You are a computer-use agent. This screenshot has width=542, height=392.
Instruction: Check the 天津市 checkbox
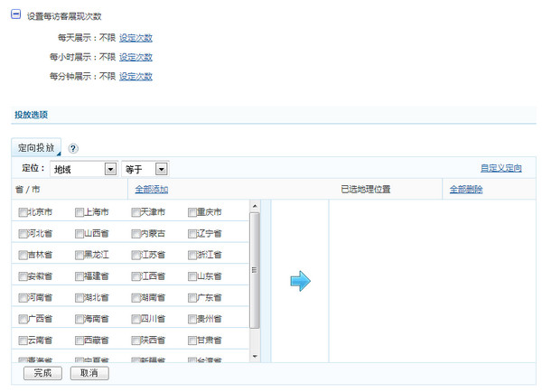coord(135,212)
